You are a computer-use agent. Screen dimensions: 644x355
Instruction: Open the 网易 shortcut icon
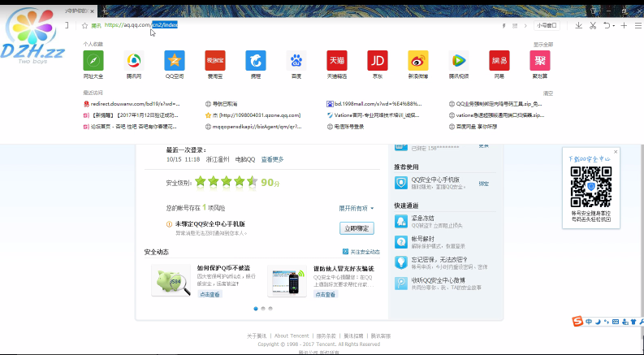click(499, 61)
